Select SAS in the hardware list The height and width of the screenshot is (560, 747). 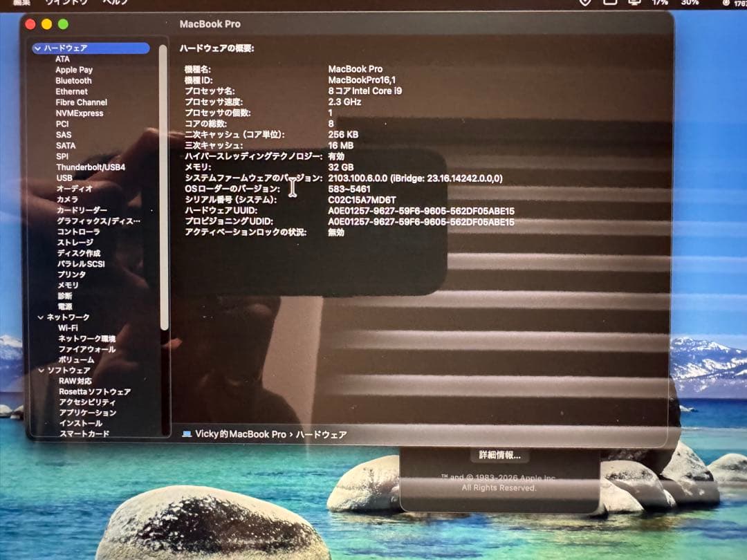[x=64, y=135]
